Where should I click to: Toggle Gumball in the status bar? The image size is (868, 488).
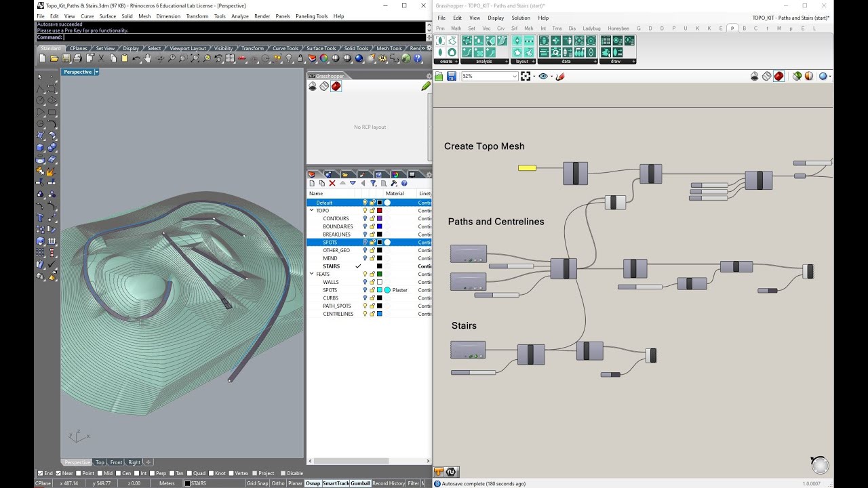(360, 483)
